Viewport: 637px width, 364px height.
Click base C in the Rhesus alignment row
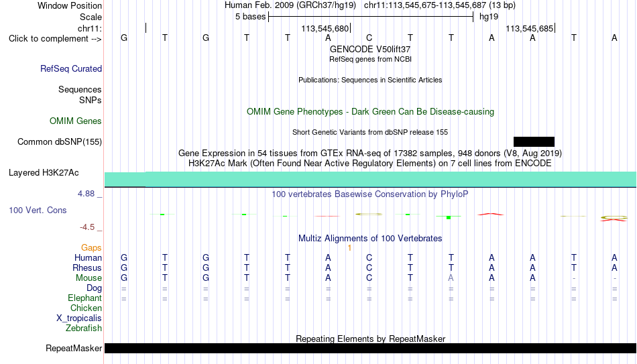pyautogui.click(x=369, y=268)
